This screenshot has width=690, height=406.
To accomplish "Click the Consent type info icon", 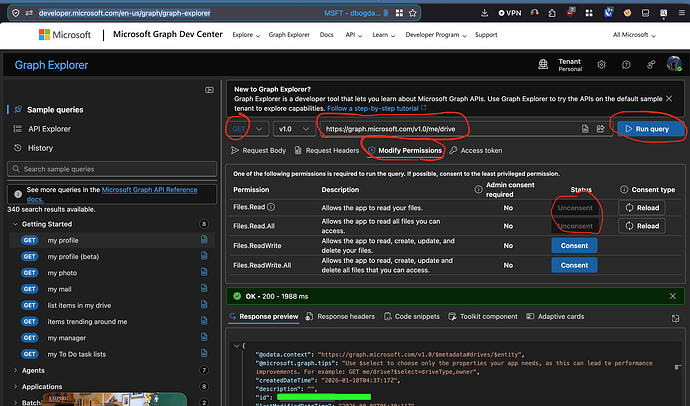I will tap(624, 189).
